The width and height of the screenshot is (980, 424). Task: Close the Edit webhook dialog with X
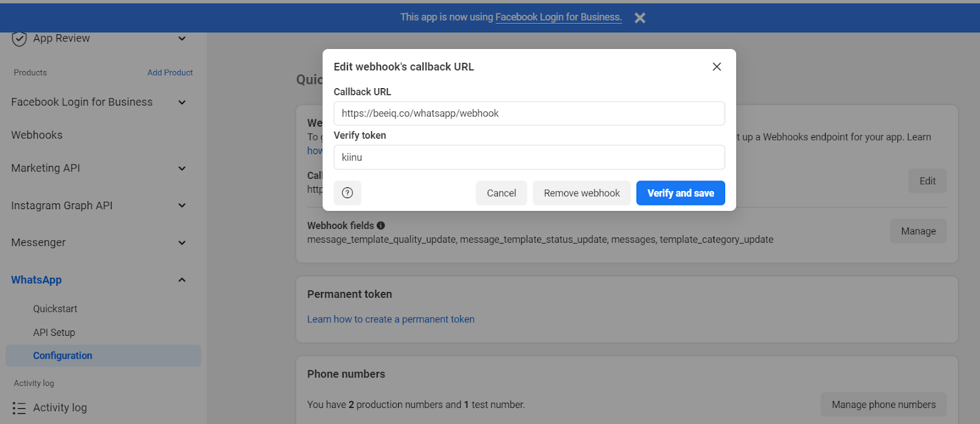[717, 67]
